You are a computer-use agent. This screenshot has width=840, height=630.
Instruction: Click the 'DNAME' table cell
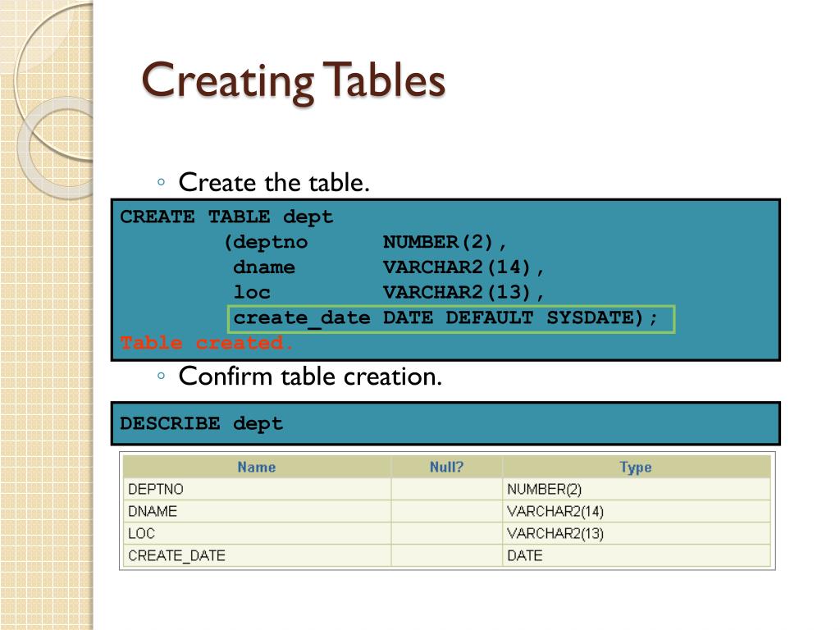point(257,512)
